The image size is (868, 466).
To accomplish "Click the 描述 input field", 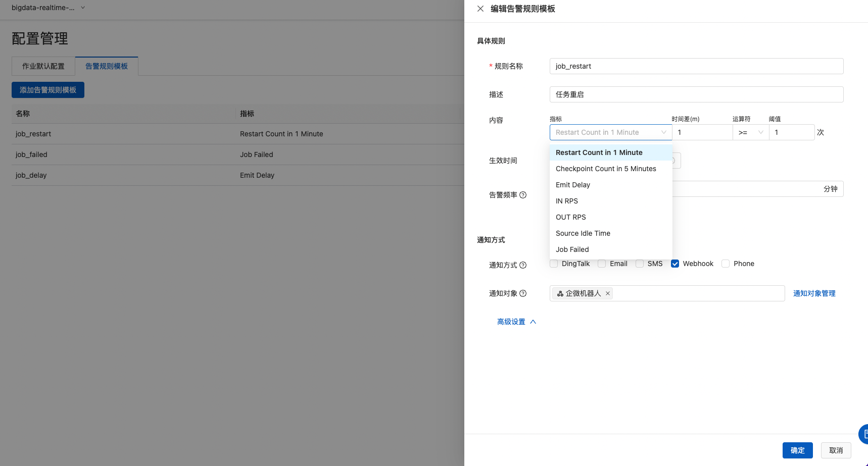I will (x=697, y=94).
